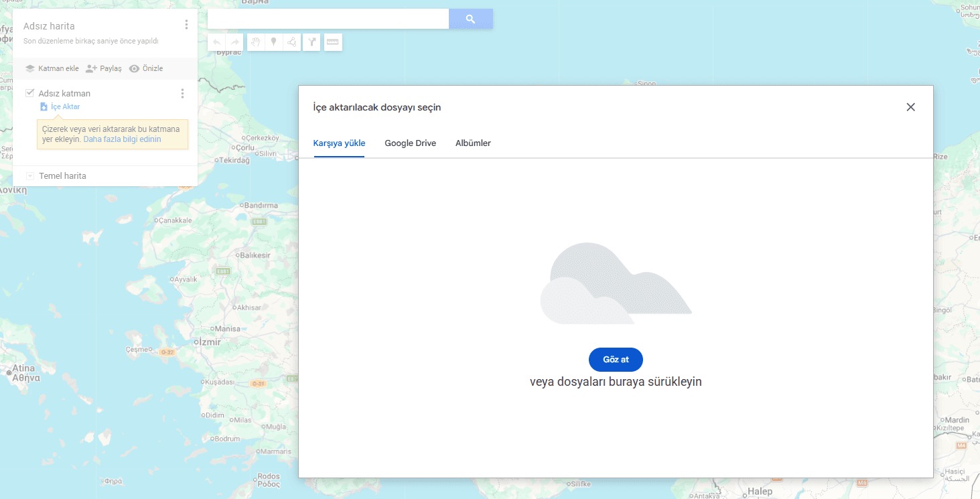Click the redo arrow in the map toolbar
980x499 pixels.
tap(234, 42)
